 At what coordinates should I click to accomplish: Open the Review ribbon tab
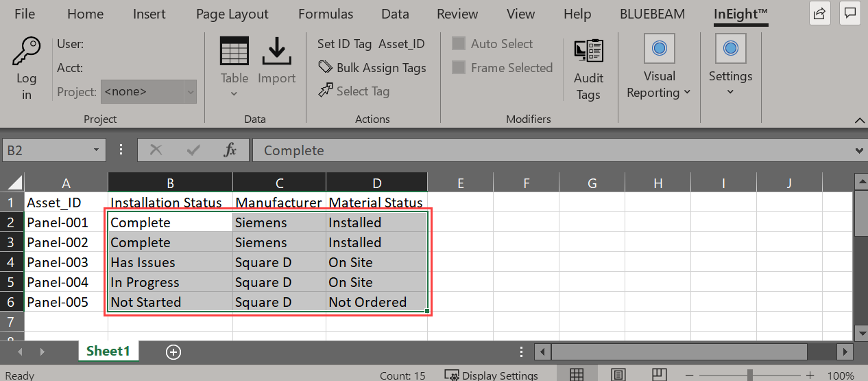[x=457, y=14]
